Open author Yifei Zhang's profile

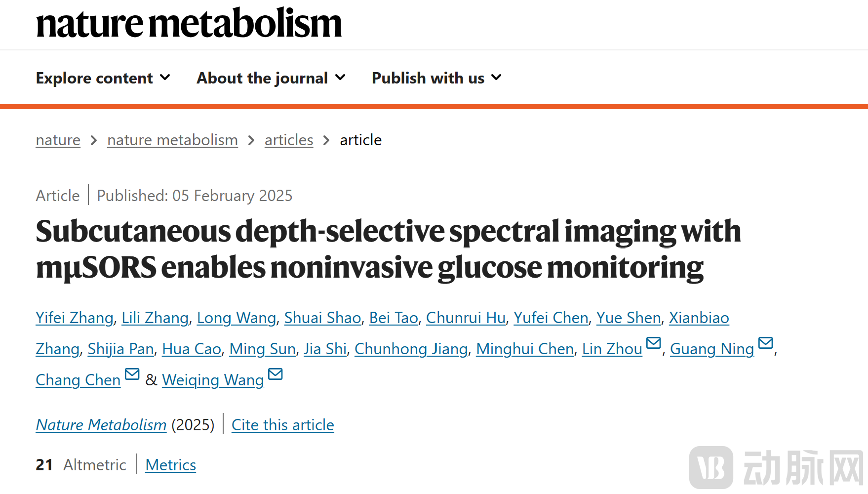pos(75,318)
